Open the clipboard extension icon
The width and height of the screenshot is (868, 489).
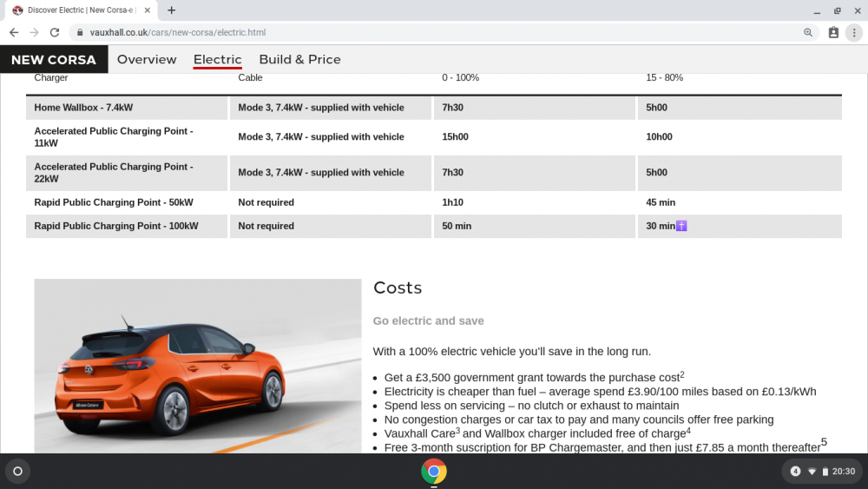click(833, 33)
